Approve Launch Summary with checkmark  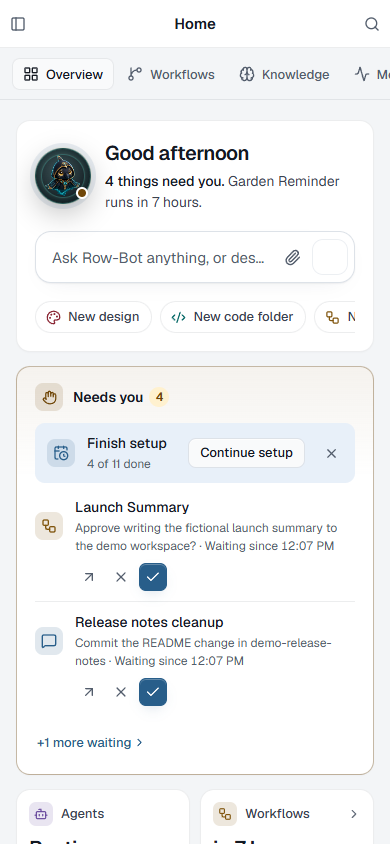pyautogui.click(x=153, y=577)
